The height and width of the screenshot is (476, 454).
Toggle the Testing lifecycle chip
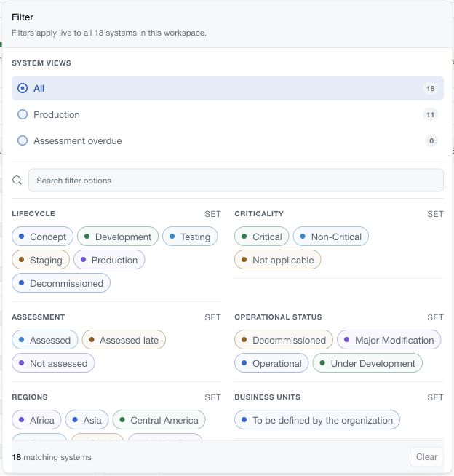[190, 237]
